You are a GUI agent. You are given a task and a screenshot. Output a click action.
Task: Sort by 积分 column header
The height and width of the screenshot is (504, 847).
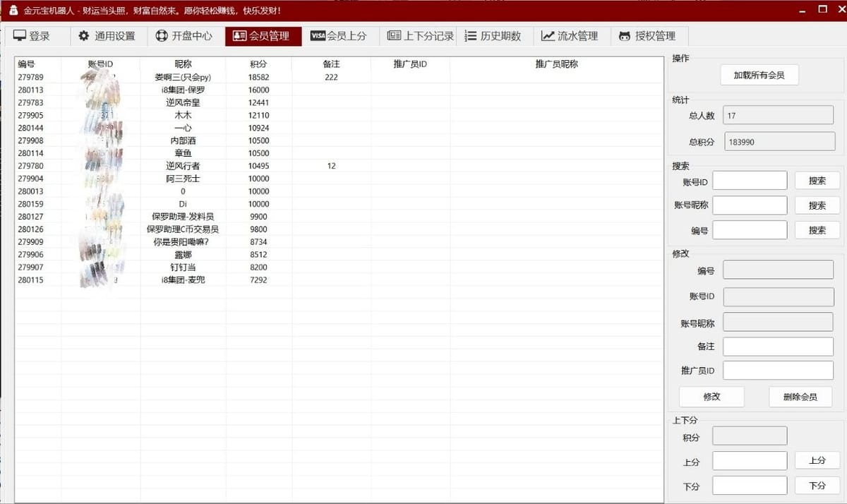click(258, 64)
